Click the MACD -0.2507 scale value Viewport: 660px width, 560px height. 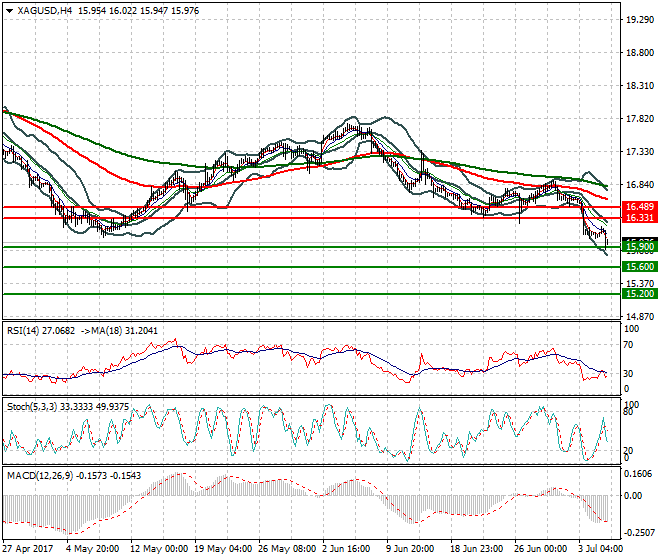click(x=639, y=533)
